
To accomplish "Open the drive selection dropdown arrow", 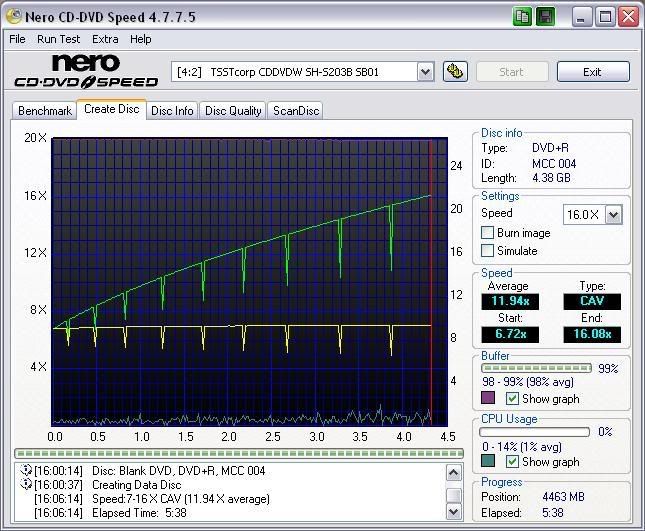I will pos(425,72).
